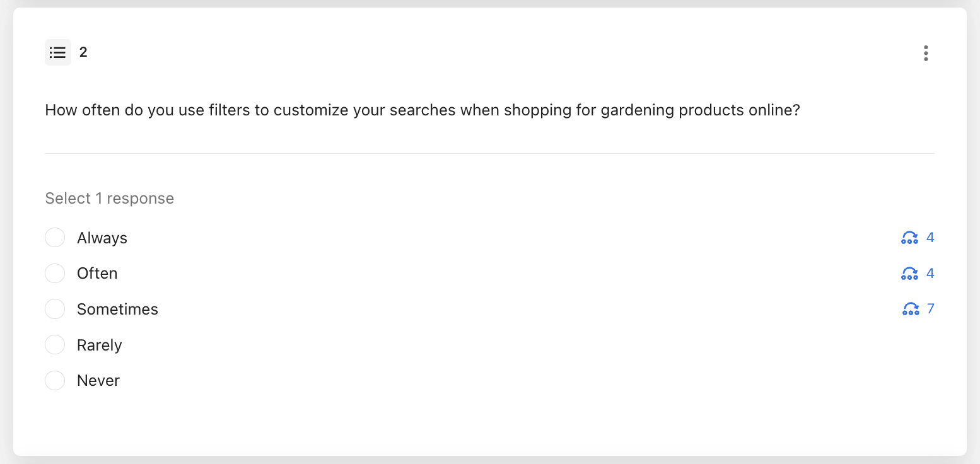Select the Often radio button
The height and width of the screenshot is (464, 980).
pos(55,273)
